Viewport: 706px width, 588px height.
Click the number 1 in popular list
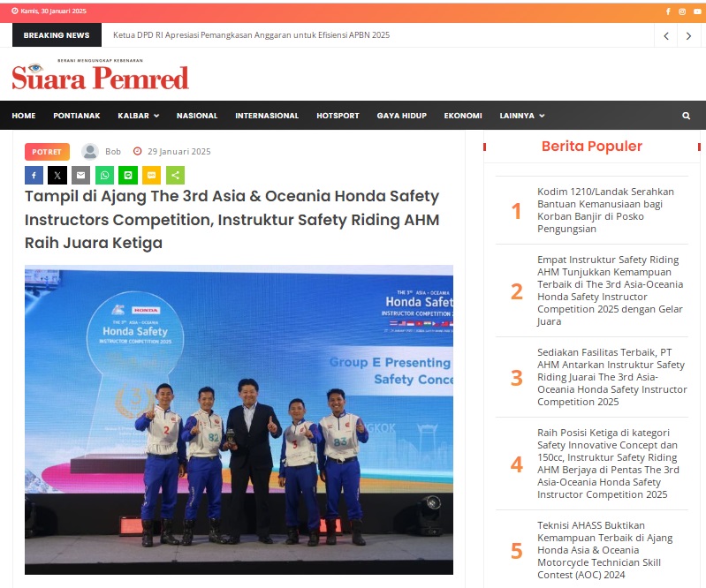[x=516, y=211]
